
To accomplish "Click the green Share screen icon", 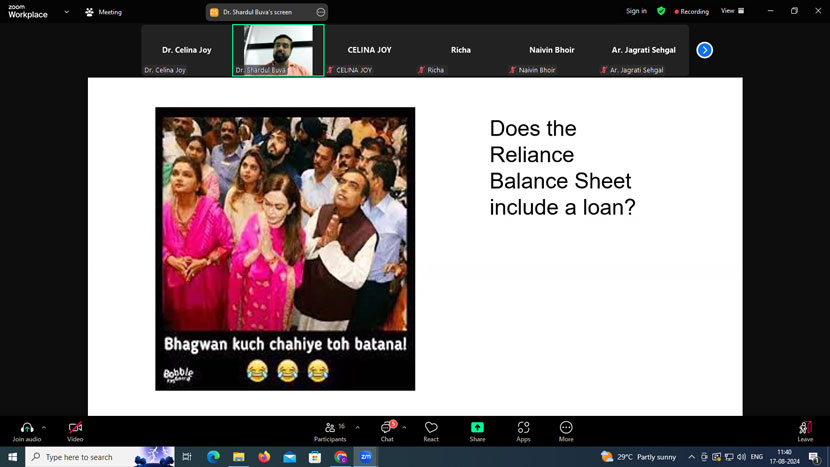I will coord(477,428).
